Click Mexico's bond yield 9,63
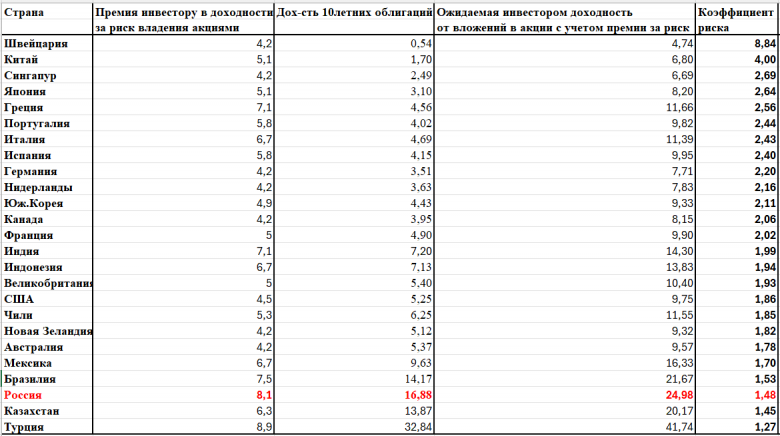780x436 pixels. click(x=421, y=363)
